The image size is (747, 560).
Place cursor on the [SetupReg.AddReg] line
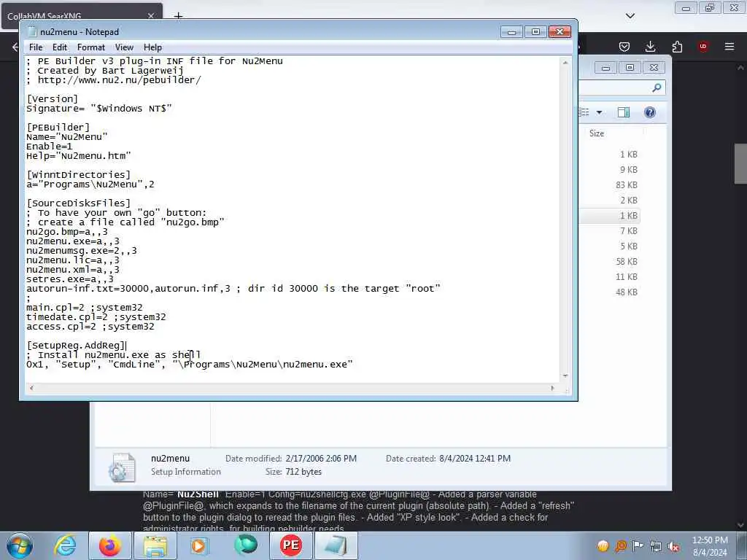[x=76, y=345]
